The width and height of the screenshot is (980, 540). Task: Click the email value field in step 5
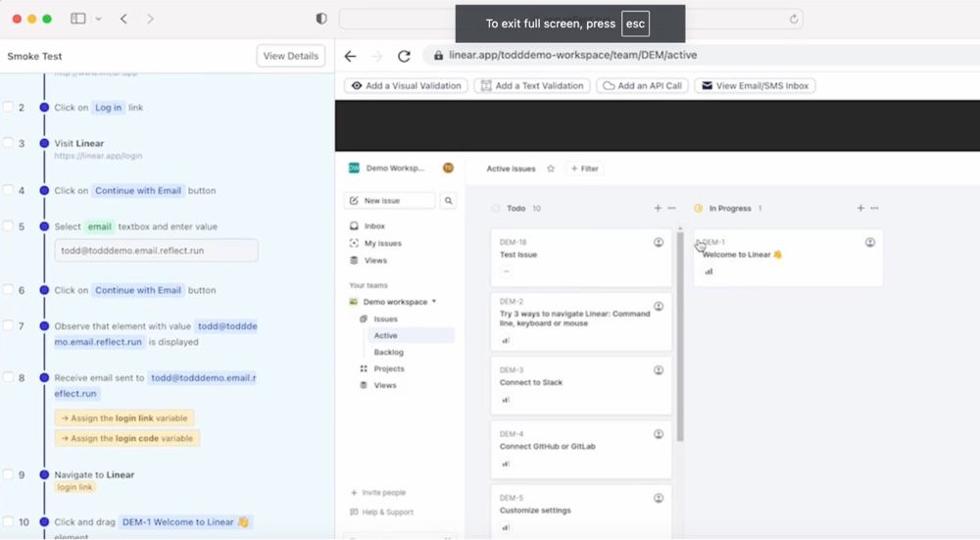[156, 250]
